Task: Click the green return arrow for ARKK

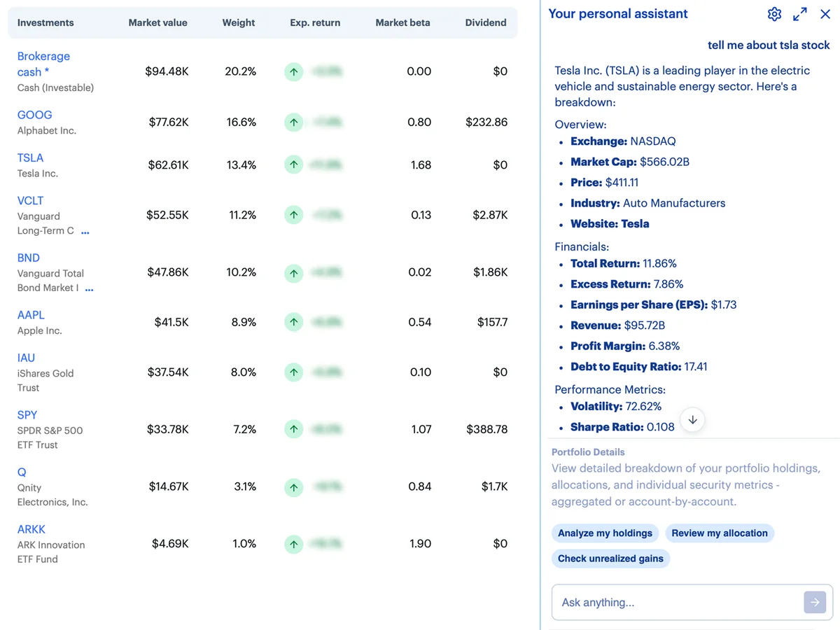Action: pyautogui.click(x=293, y=544)
